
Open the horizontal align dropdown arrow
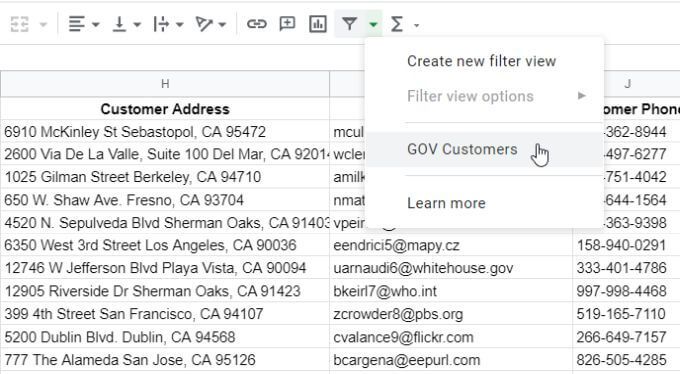click(95, 25)
